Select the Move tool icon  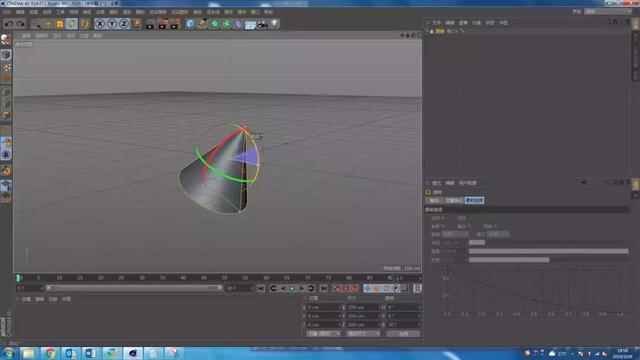[x=48, y=24]
